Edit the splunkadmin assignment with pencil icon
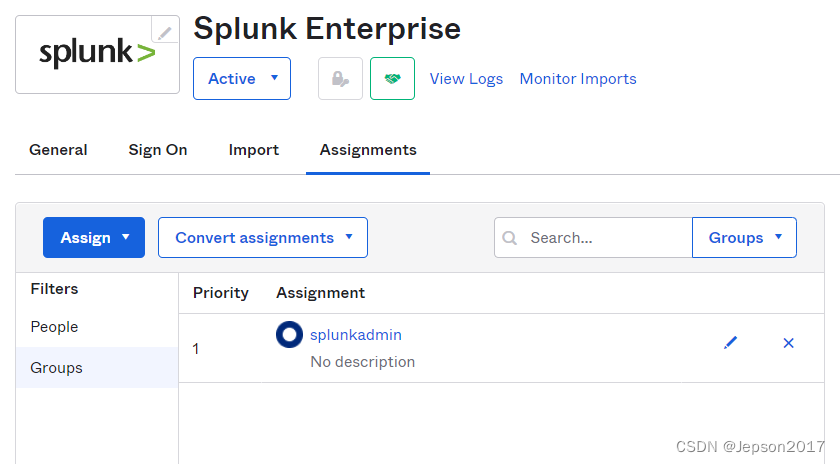This screenshot has height=464, width=840. click(730, 343)
